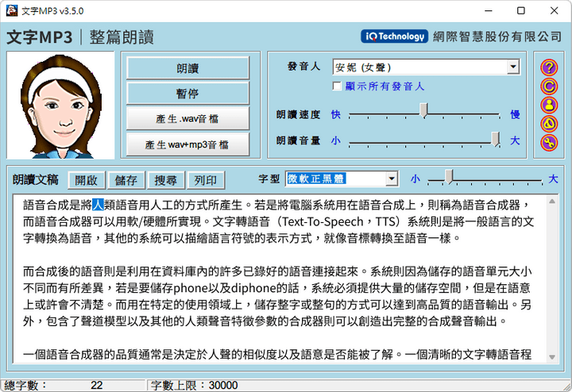Click the chart-like round icon above wrench
572x392 pixels.
coord(549,124)
